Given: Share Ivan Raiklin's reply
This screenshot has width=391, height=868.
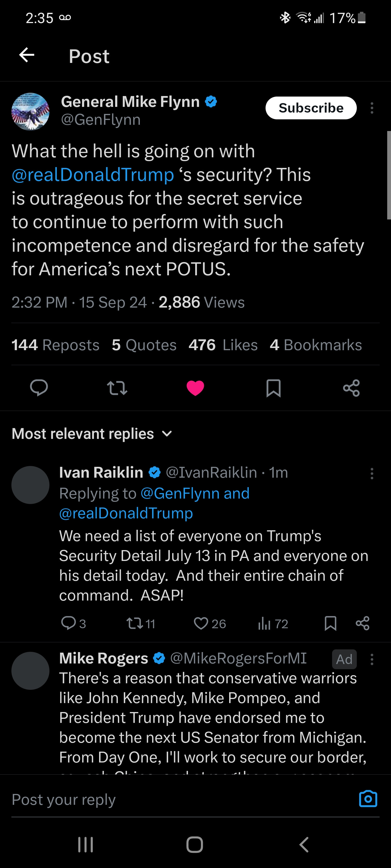Looking at the screenshot, I should coord(363,623).
